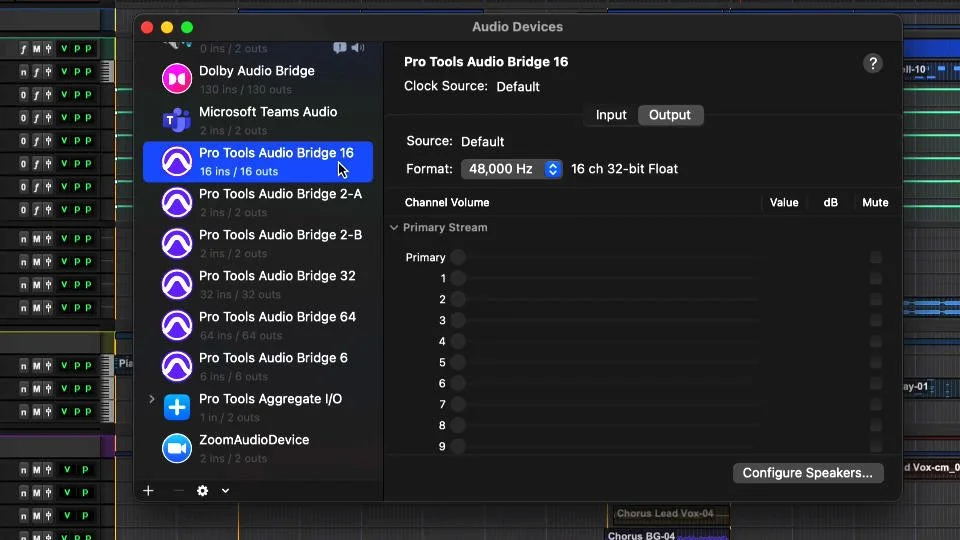Adjust channel 6 volume slider

tap(606, 383)
